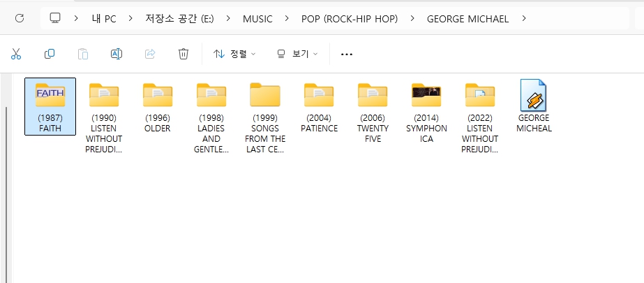644x283 pixels.
Task: Click the PC monitor icon in address bar
Action: (x=55, y=18)
